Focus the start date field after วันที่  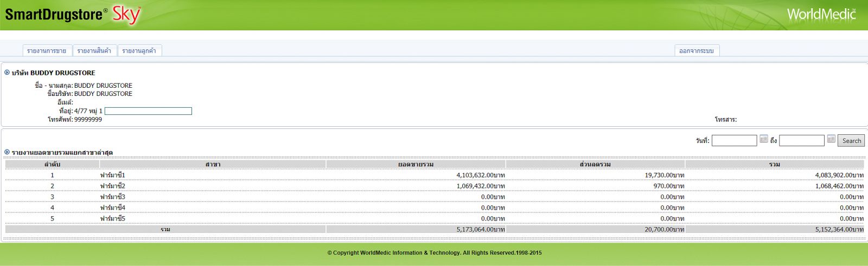(x=733, y=141)
